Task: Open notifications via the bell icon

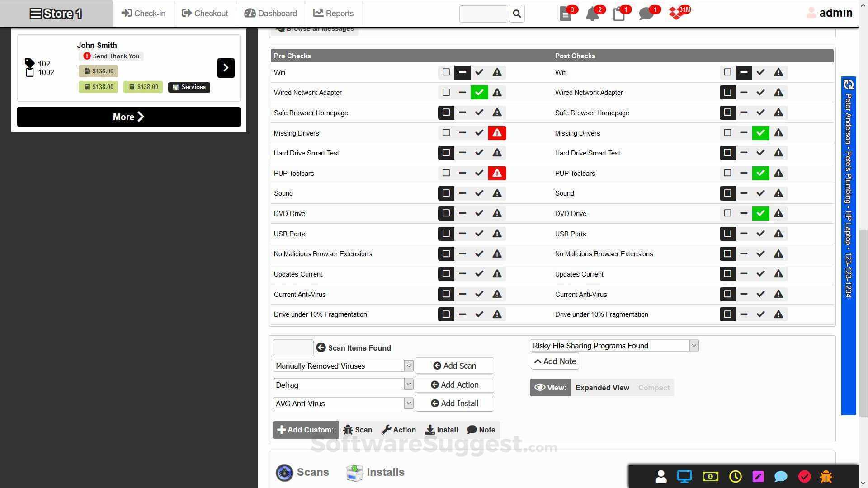Action: [592, 14]
